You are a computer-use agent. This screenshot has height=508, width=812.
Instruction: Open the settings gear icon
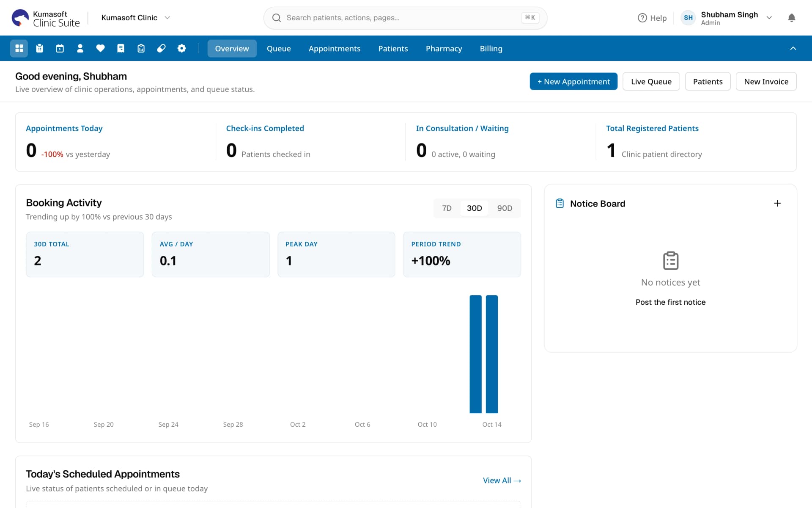click(x=181, y=48)
